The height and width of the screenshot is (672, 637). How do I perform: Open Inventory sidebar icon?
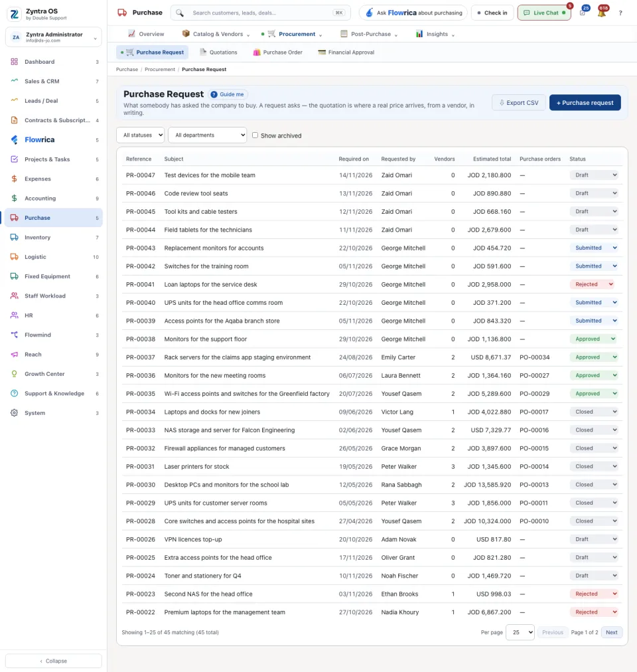[x=14, y=237]
